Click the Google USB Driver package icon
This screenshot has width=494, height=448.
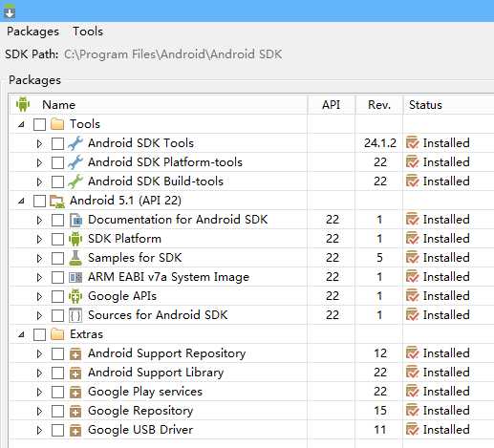coord(75,430)
